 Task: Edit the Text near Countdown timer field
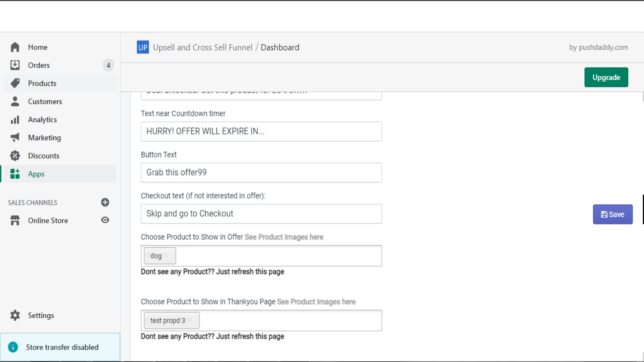[x=261, y=132]
